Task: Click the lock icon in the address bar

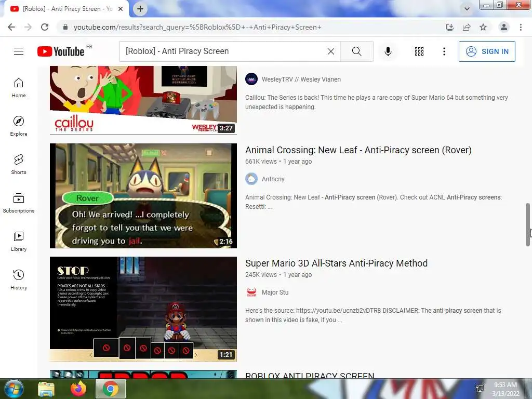Action: point(65,27)
